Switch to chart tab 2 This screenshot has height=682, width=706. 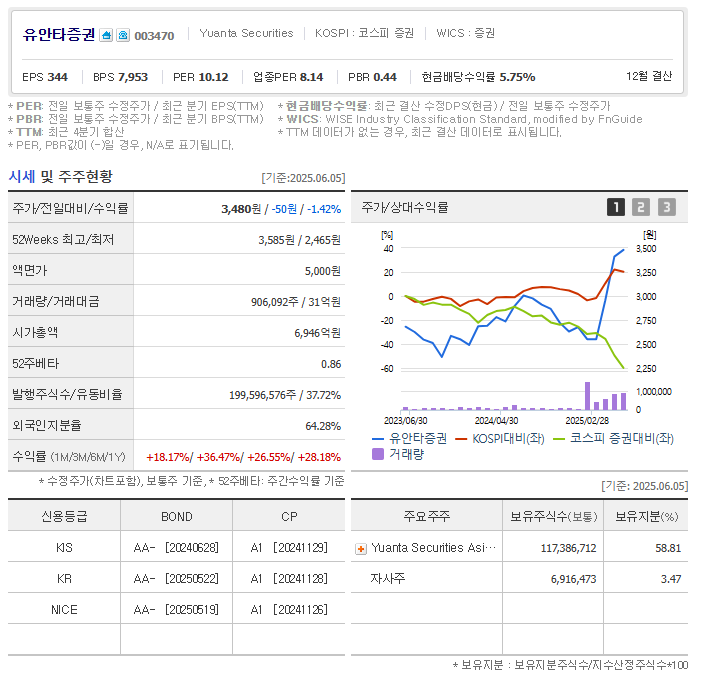[641, 207]
